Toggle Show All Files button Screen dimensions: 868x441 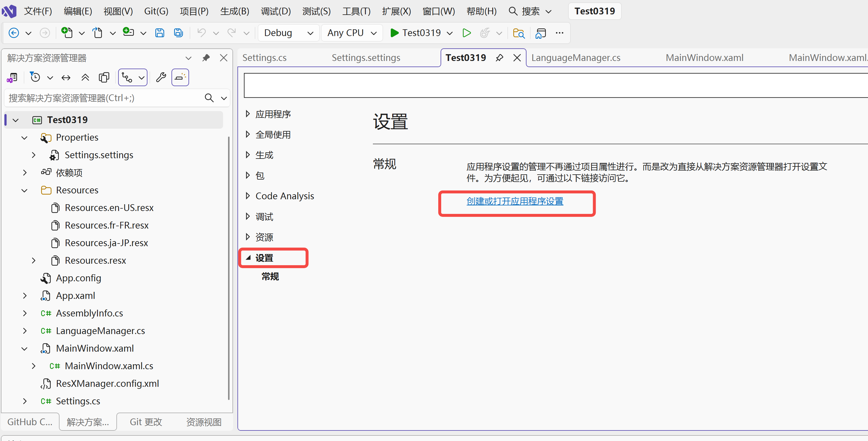(x=104, y=78)
